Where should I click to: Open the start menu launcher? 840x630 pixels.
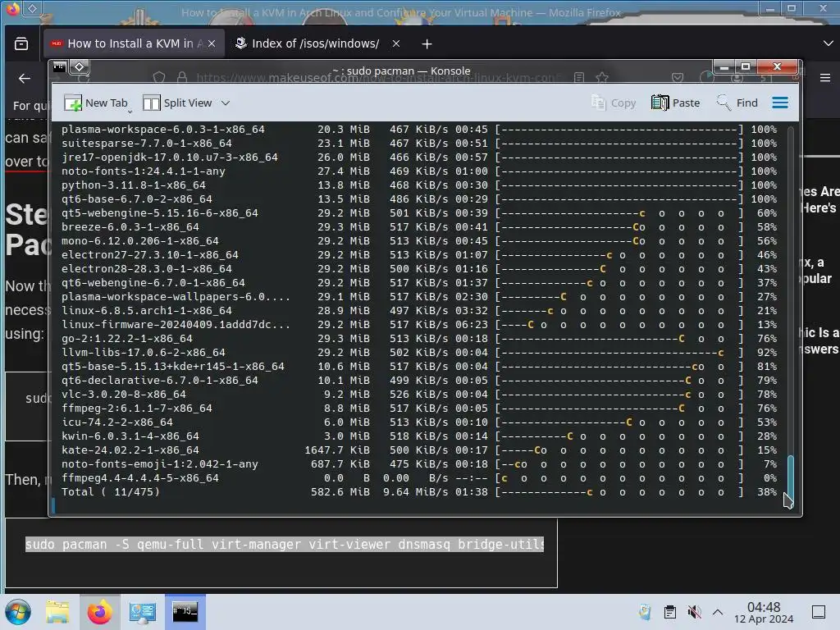(x=18, y=612)
